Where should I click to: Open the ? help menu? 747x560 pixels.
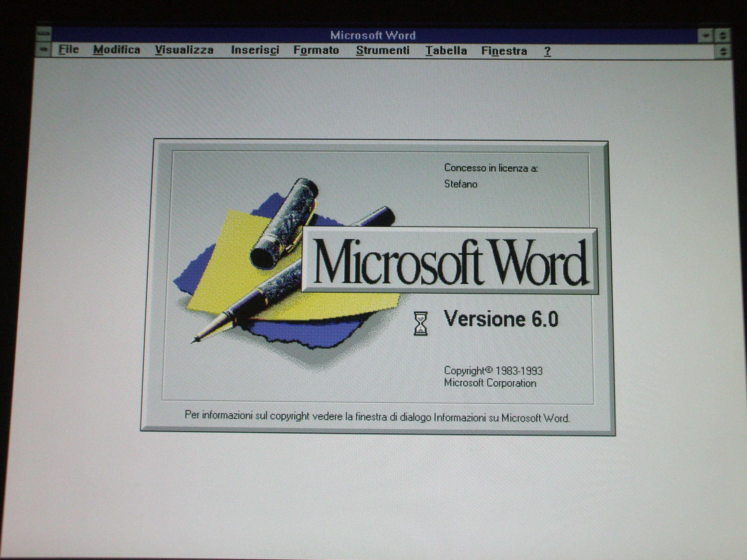click(x=547, y=51)
